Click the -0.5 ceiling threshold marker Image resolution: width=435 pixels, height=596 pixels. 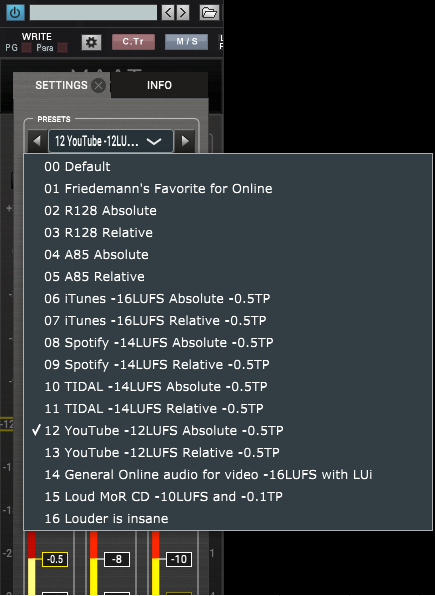click(55, 559)
